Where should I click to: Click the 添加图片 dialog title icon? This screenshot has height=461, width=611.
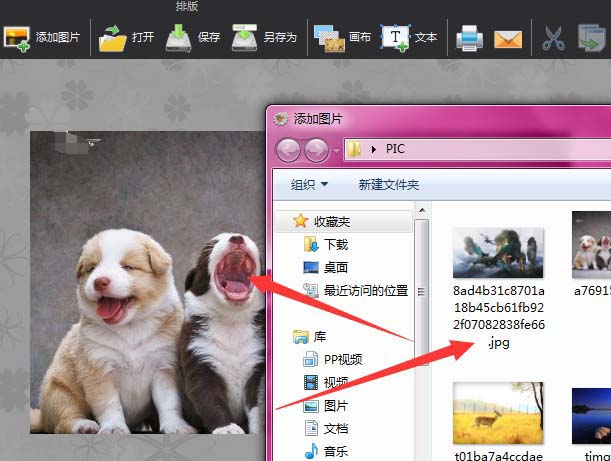point(281,119)
